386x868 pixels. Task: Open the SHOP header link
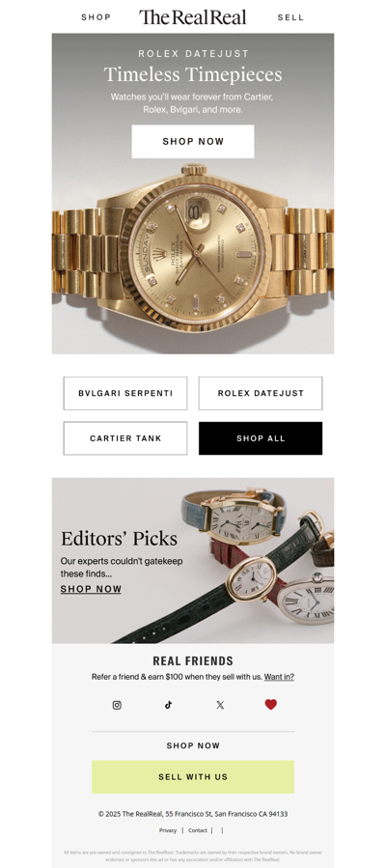pyautogui.click(x=96, y=17)
